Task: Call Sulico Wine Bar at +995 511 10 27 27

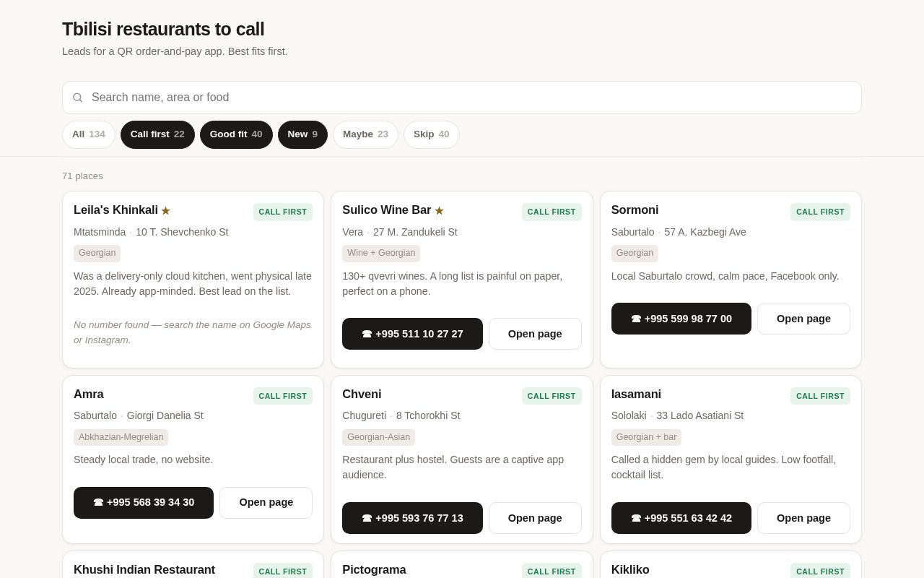Action: 412,334
